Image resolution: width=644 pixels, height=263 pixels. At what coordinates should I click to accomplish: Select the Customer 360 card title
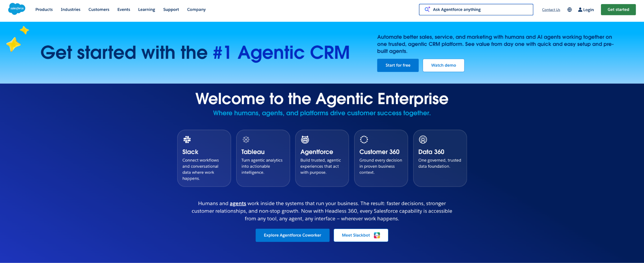(379, 152)
